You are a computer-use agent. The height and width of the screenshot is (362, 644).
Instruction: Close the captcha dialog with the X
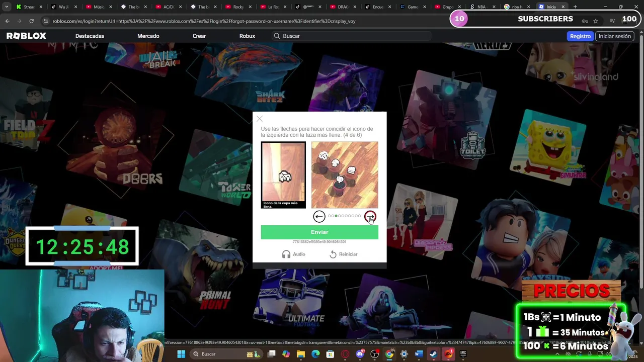(x=260, y=119)
